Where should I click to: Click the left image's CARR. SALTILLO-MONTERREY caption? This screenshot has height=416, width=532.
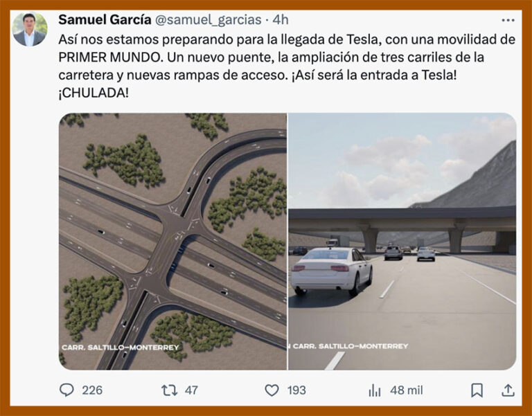pos(120,347)
